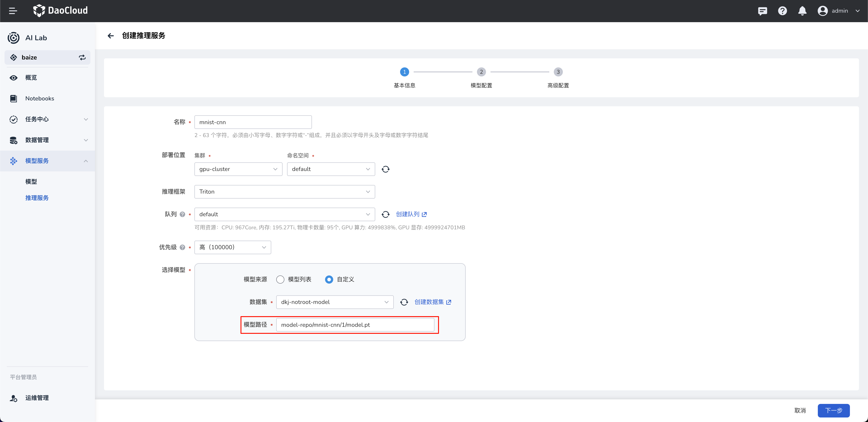Refresh the namespace list icon
Screen dimensions: 868x422
point(385,169)
